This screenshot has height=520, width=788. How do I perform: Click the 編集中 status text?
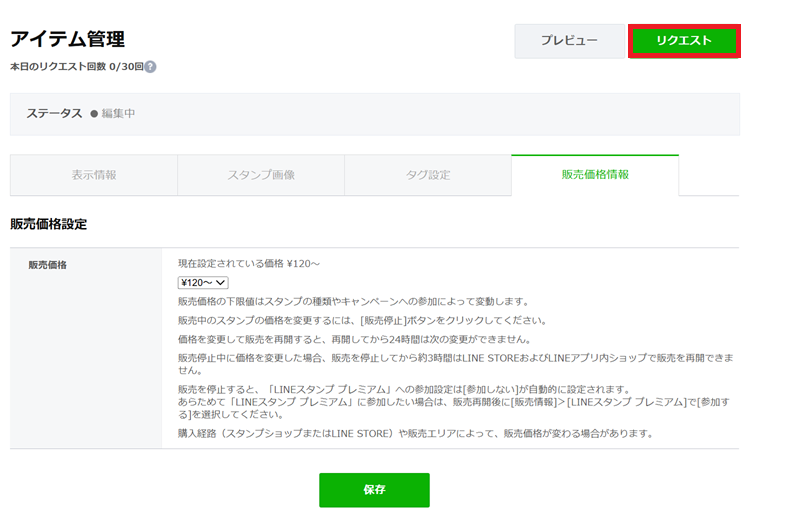point(118,114)
